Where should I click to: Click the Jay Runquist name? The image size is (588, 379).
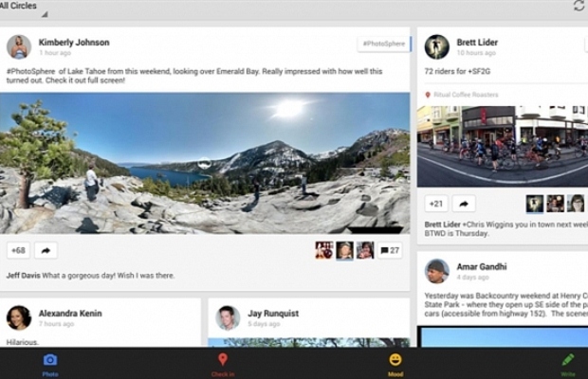pos(273,313)
